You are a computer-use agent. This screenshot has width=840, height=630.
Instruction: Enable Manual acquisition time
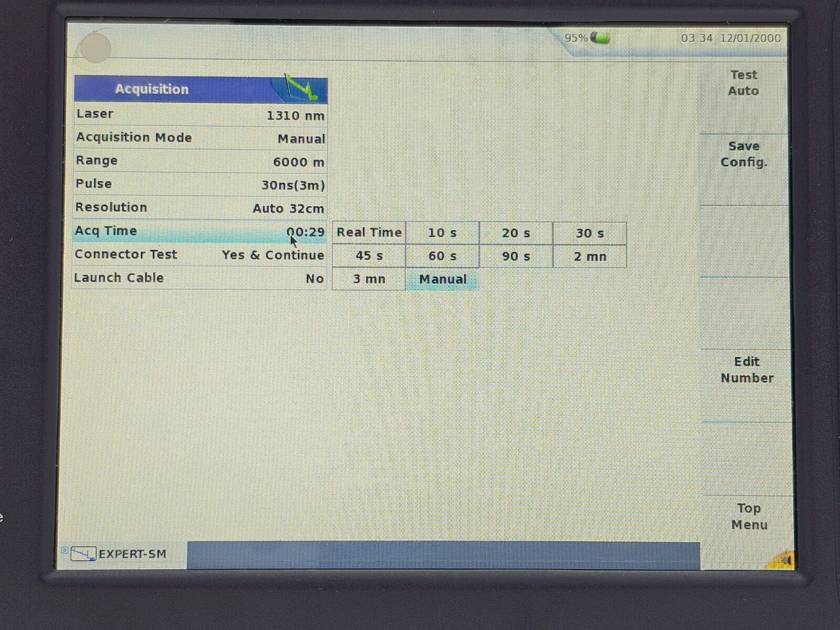pyautogui.click(x=443, y=279)
